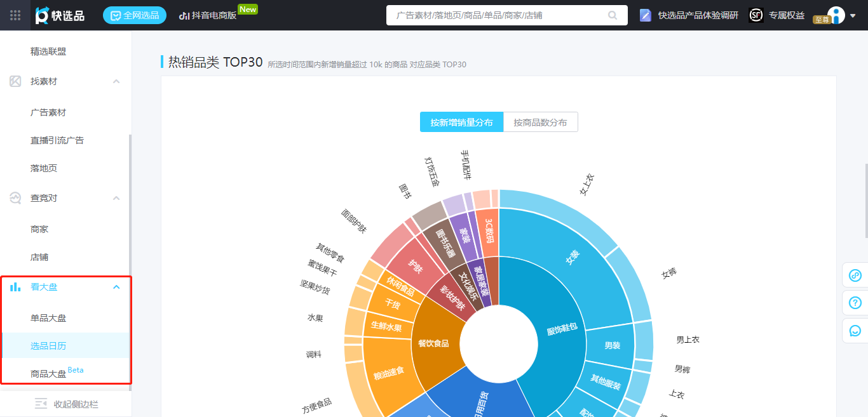Click the 专属权益 SF badge icon
Image resolution: width=868 pixels, height=417 pixels.
[756, 15]
